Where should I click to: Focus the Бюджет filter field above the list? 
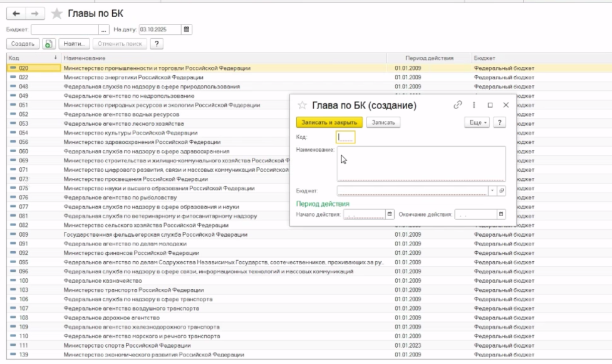point(65,29)
